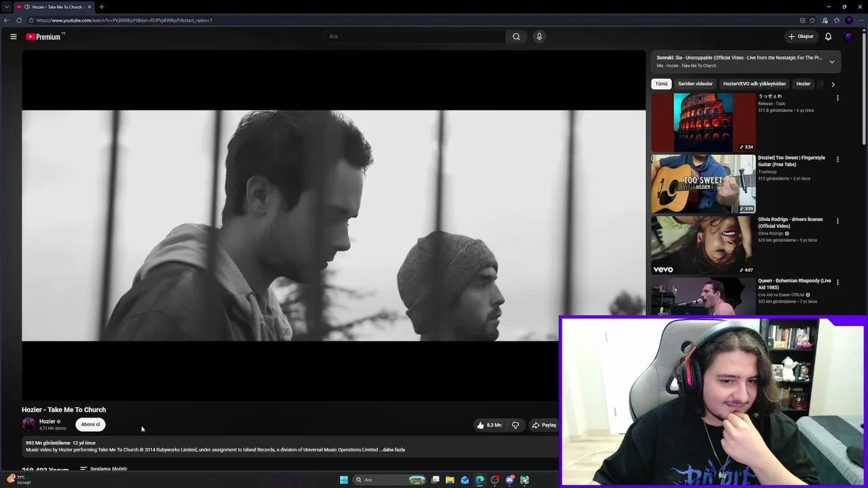
Task: Click the Queen Bohemian Rhapsody thumbnail
Action: (x=703, y=296)
